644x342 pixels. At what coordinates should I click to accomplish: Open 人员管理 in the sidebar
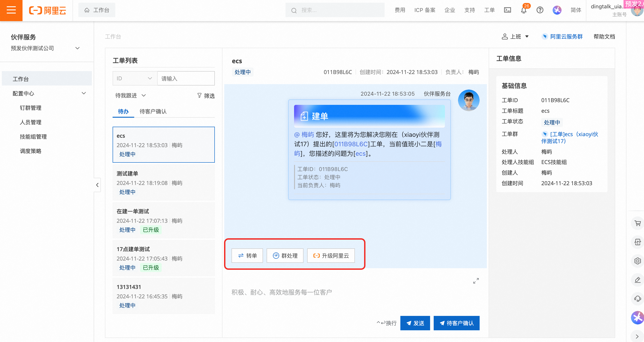pyautogui.click(x=30, y=122)
